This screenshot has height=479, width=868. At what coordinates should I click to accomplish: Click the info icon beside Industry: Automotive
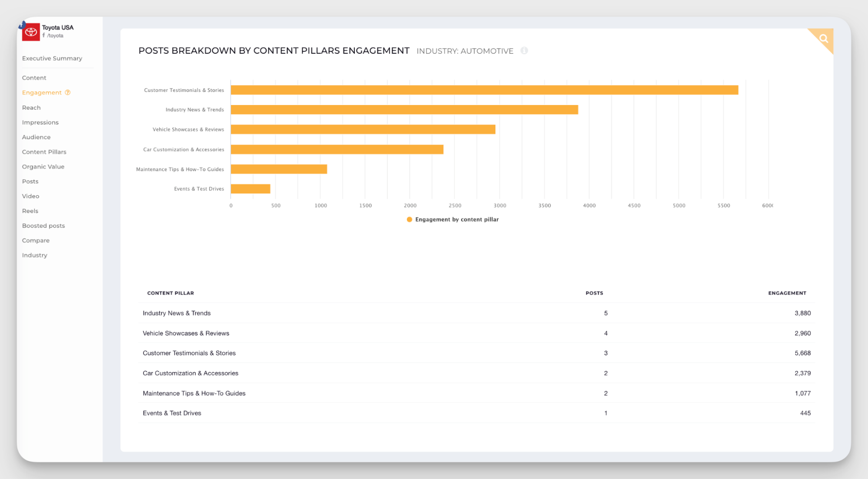pyautogui.click(x=525, y=51)
